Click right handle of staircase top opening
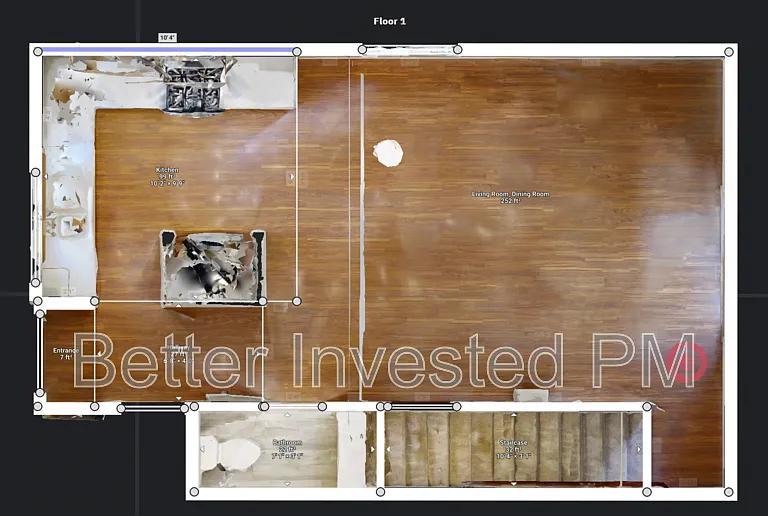Screen dimensions: 768x516 click(x=457, y=406)
